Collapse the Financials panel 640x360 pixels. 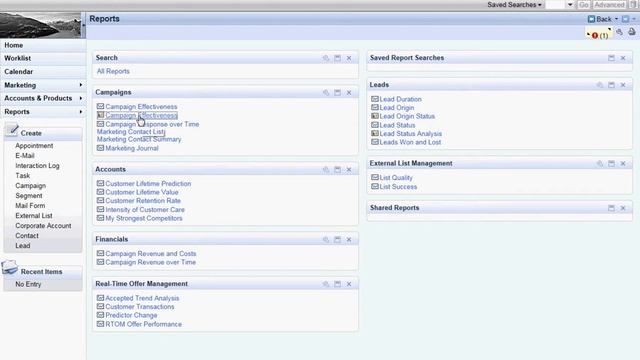click(338, 240)
